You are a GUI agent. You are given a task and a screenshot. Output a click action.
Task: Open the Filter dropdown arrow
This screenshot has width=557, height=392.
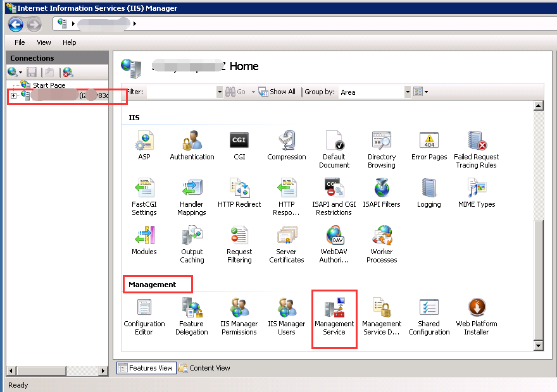(220, 92)
